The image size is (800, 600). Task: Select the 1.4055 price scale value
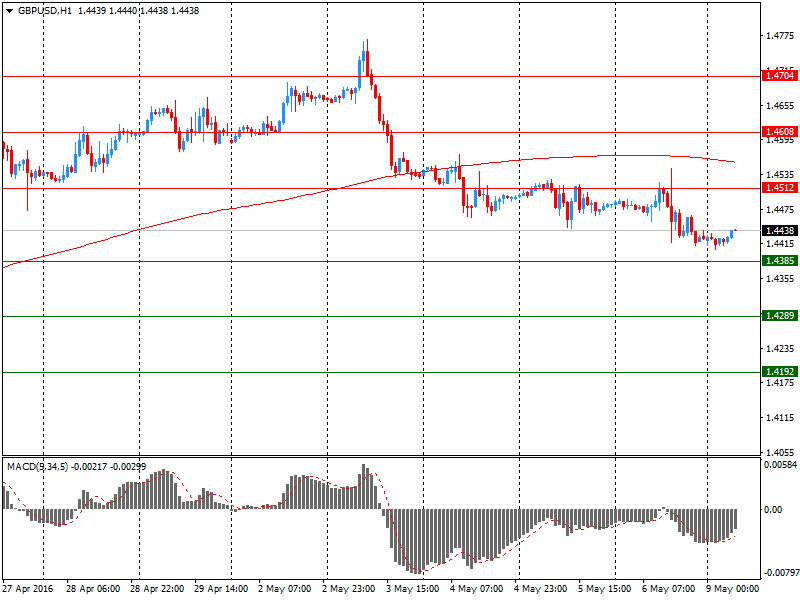(780, 452)
